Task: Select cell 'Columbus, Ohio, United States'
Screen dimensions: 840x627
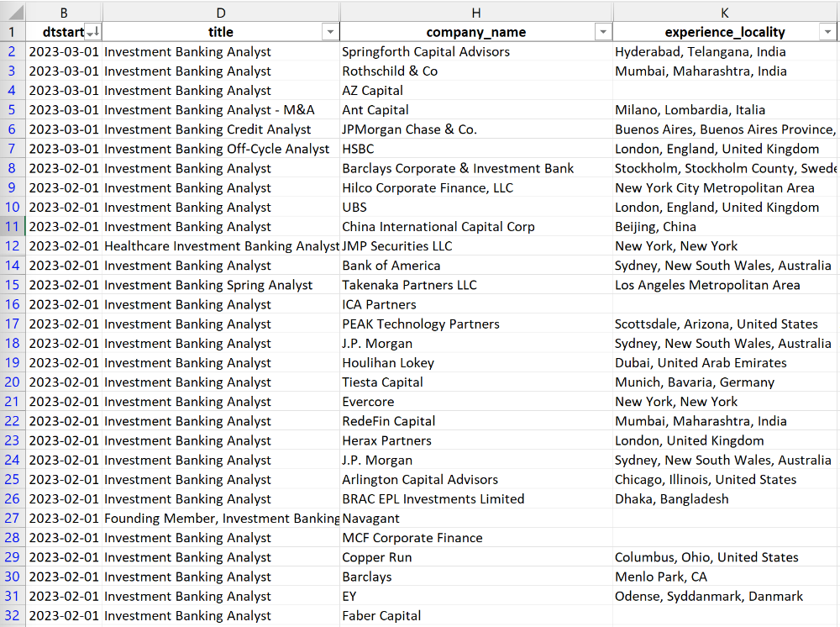Action: 725,557
